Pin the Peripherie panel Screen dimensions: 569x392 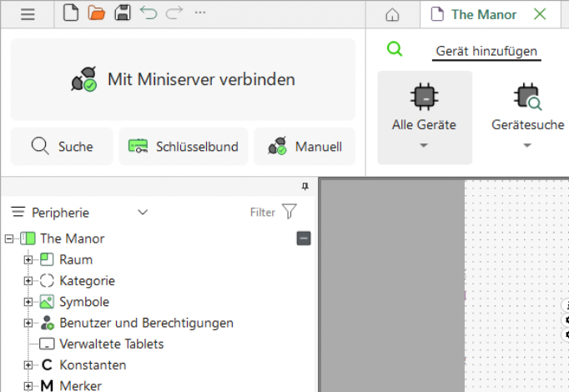[x=305, y=186]
